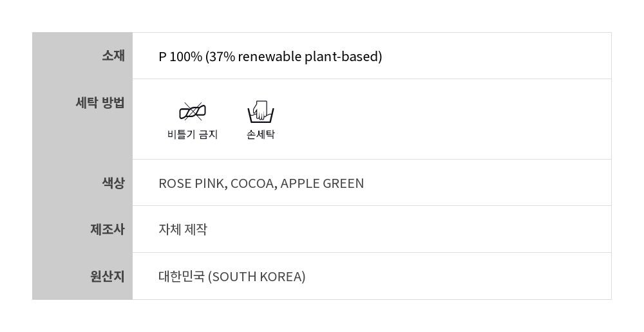
Task: Select the 비틀기 금지 caption
Action: pos(193,134)
